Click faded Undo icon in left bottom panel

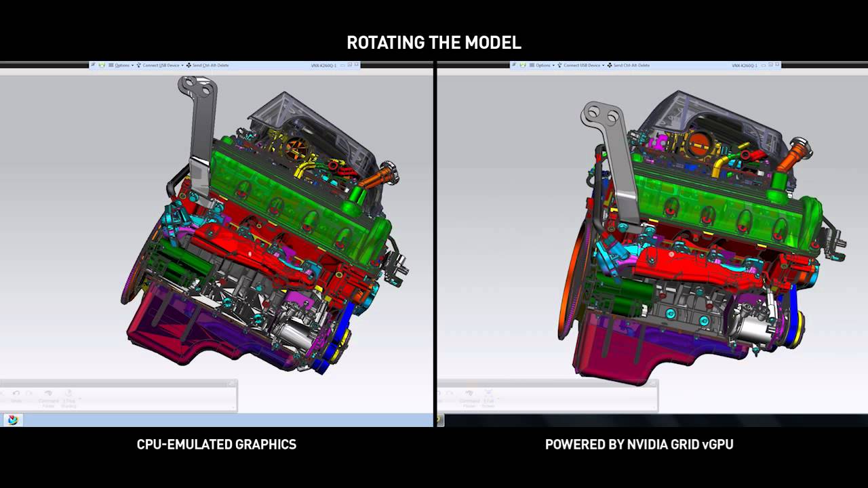point(16,396)
